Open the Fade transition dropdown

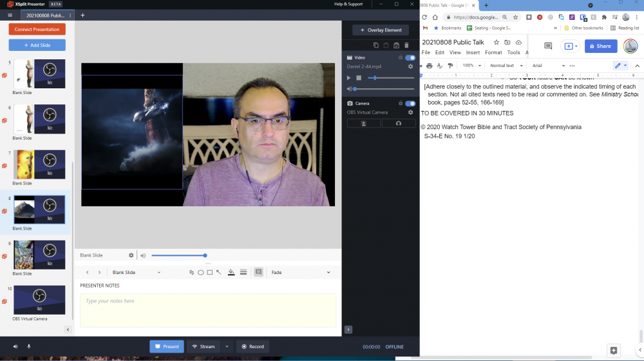(301, 272)
